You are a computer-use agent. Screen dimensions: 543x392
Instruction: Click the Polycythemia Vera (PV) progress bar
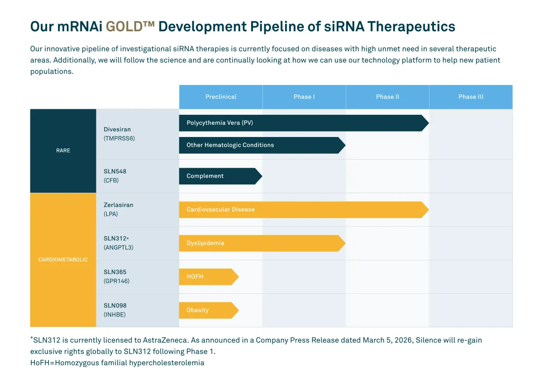pyautogui.click(x=304, y=123)
